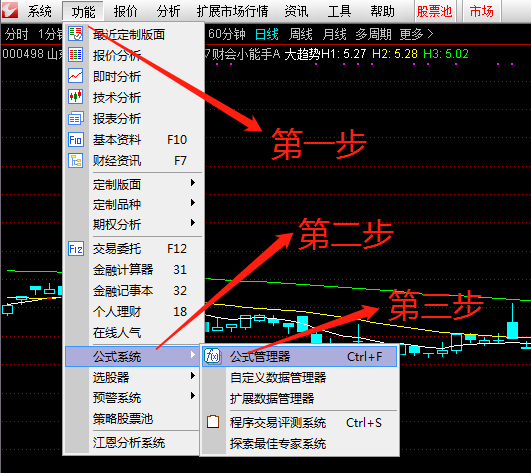The image size is (531, 473).
Task: Open the 工具 menu
Action: (339, 12)
